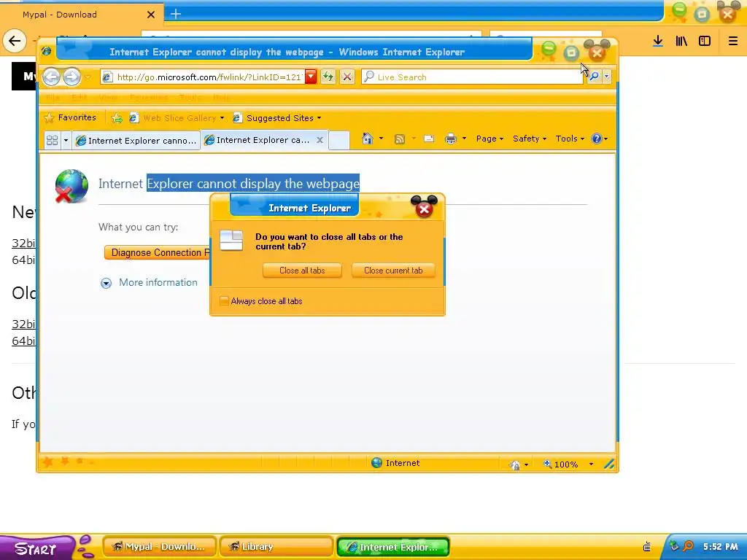Click Close current tab button

click(393, 271)
